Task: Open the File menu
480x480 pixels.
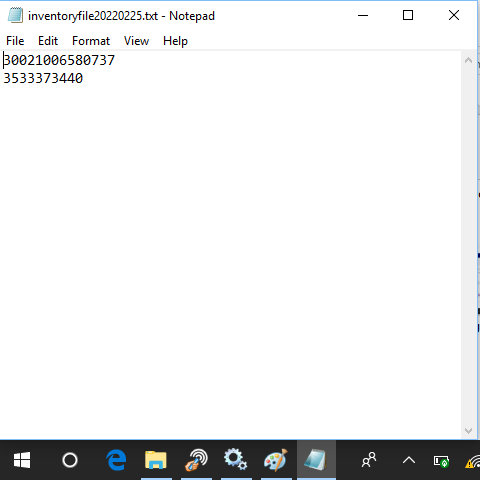Action: point(15,41)
